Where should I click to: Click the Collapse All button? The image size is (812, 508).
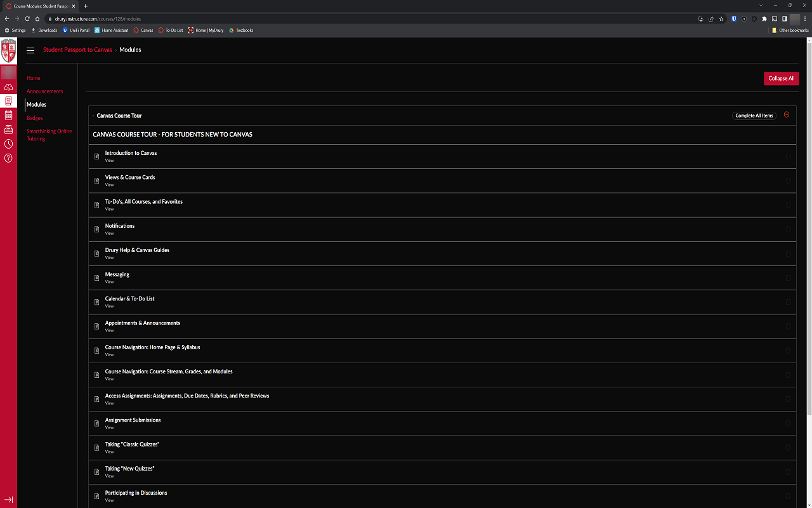point(781,78)
